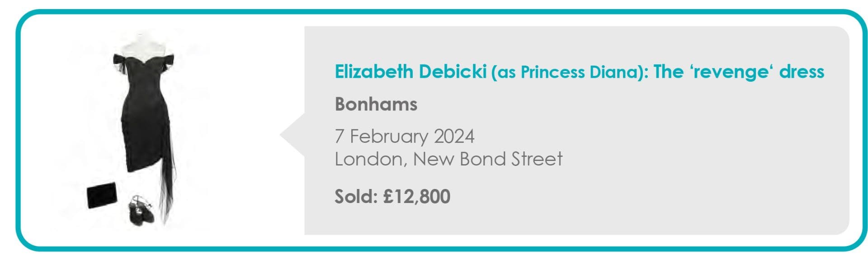The width and height of the screenshot is (868, 255).
Task: Click the callout arrow pointing to dress
Action: (292, 135)
